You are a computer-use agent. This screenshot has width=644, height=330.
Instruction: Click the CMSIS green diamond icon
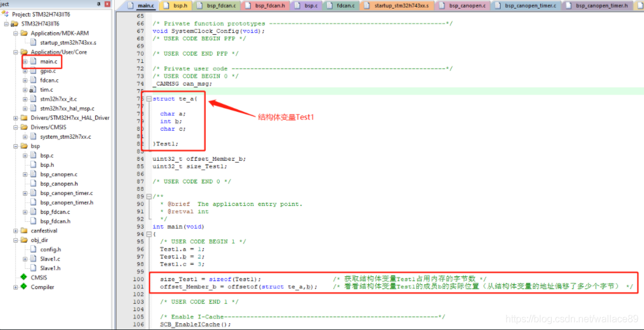pos(24,277)
